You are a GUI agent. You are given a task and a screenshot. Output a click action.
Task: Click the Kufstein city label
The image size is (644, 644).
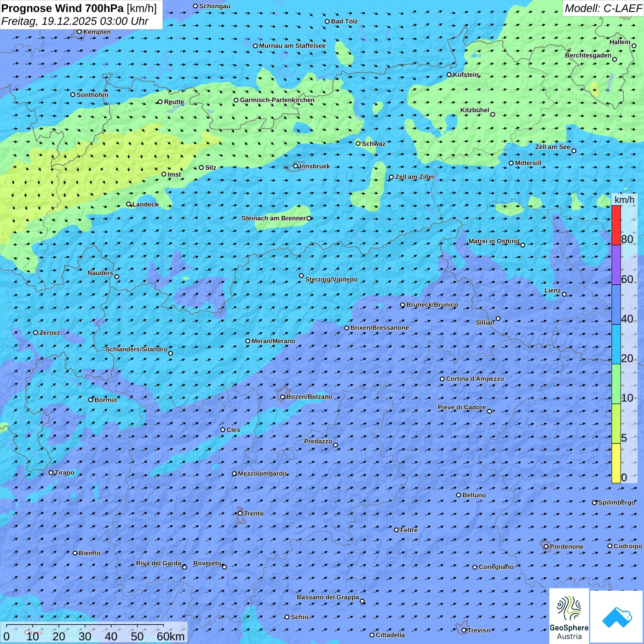(466, 75)
